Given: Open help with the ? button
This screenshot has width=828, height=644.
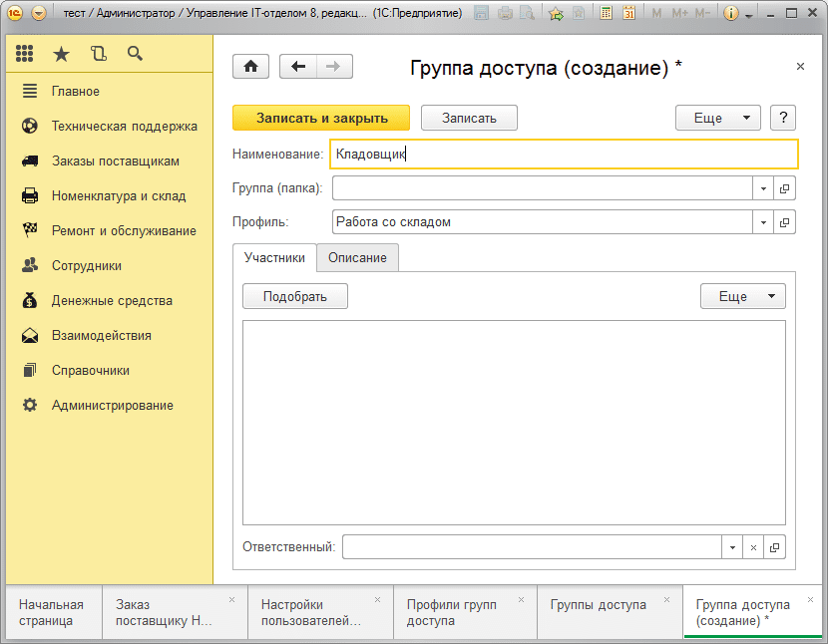Looking at the screenshot, I should (783, 118).
